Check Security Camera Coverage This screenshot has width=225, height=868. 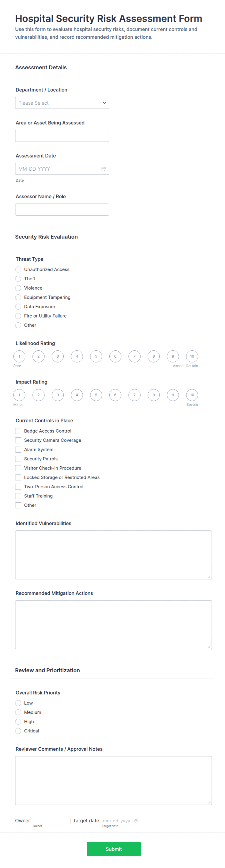pyautogui.click(x=18, y=440)
